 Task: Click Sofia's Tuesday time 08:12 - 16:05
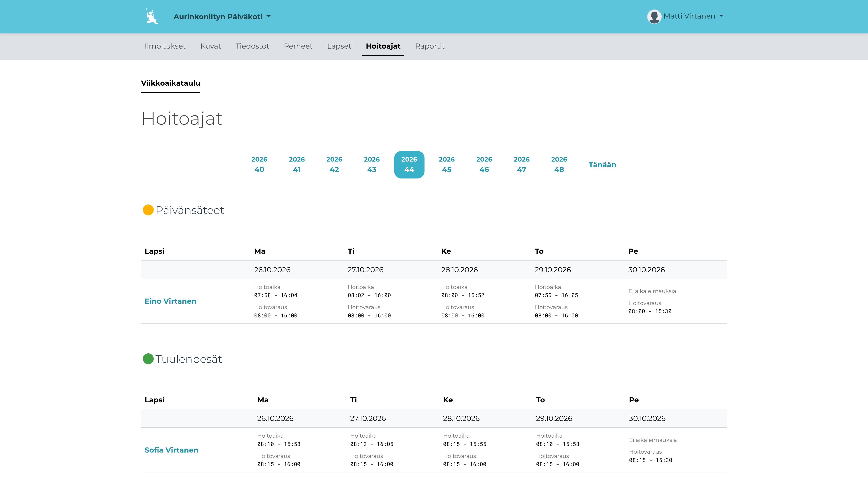pyautogui.click(x=372, y=444)
